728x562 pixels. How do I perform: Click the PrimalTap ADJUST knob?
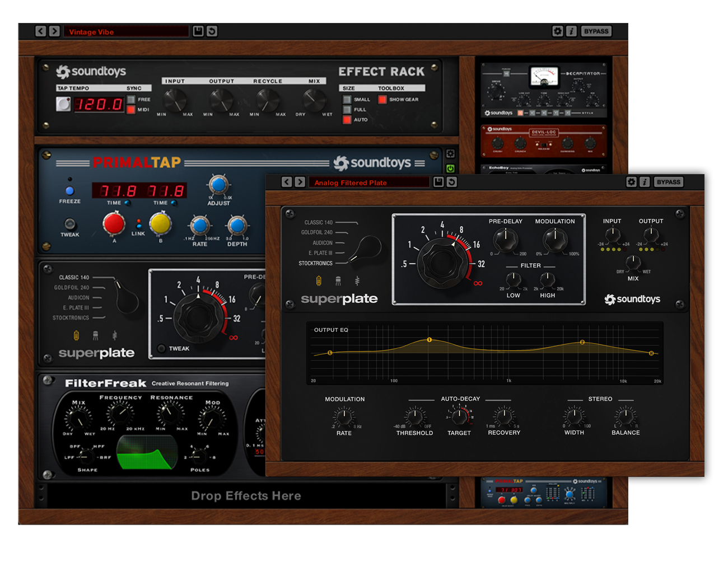[218, 184]
